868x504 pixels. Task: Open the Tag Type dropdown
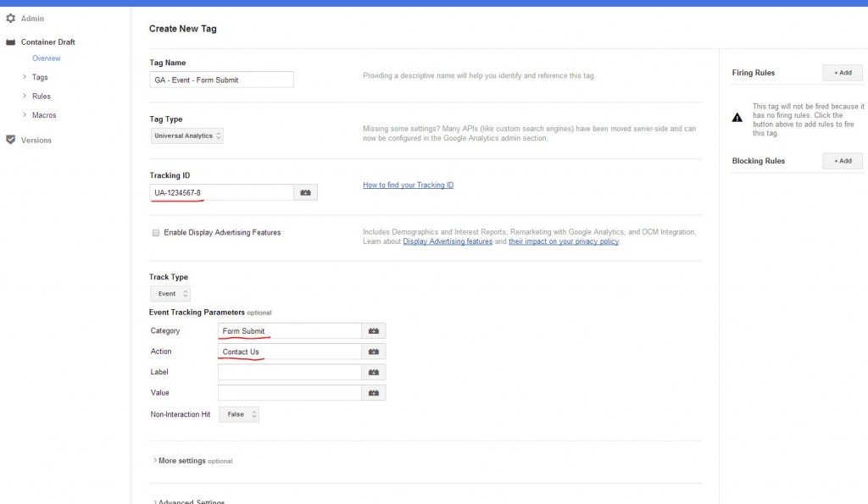point(186,136)
